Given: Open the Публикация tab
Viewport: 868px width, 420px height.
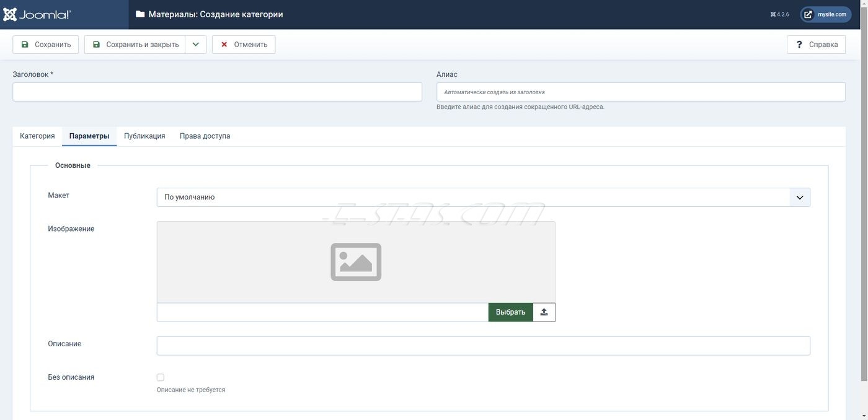Looking at the screenshot, I should click(144, 136).
